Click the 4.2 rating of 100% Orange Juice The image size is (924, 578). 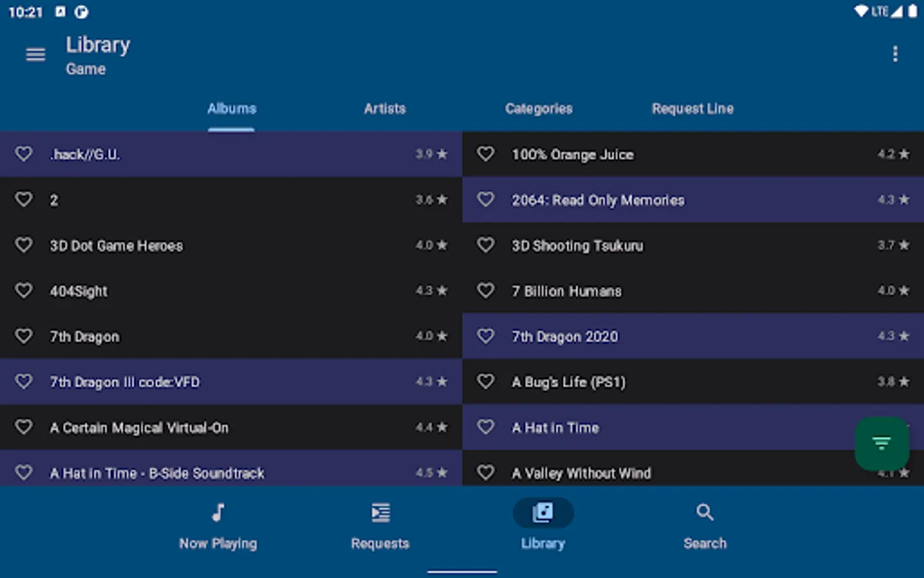click(893, 154)
